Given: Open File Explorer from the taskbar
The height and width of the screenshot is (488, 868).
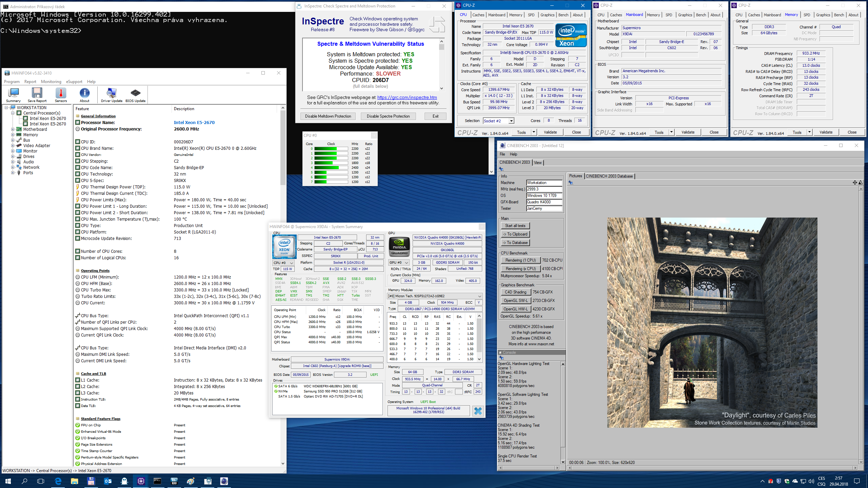Looking at the screenshot, I should point(74,481).
